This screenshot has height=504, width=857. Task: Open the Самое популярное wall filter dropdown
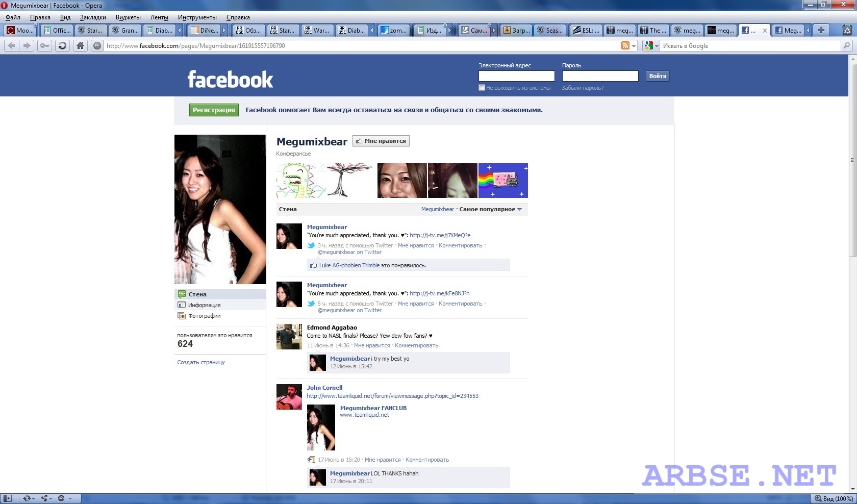coord(490,209)
